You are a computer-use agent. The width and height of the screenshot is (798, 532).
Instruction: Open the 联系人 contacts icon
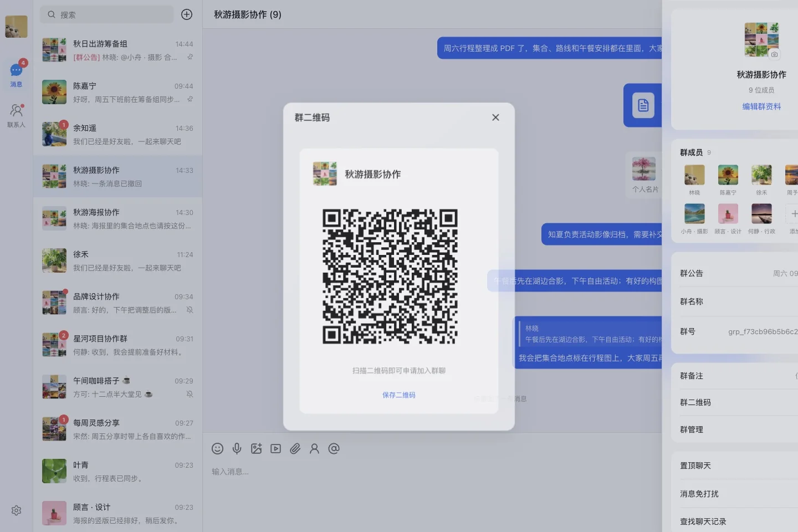point(17,116)
